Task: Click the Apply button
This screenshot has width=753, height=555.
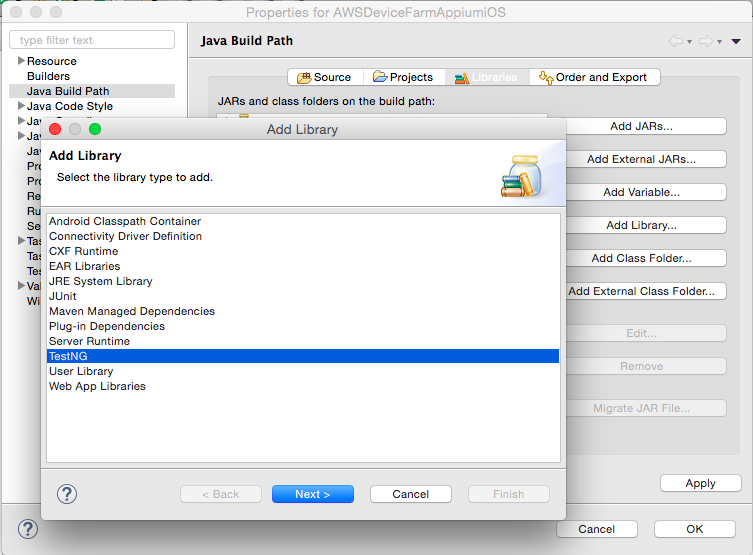Action: coord(701,483)
